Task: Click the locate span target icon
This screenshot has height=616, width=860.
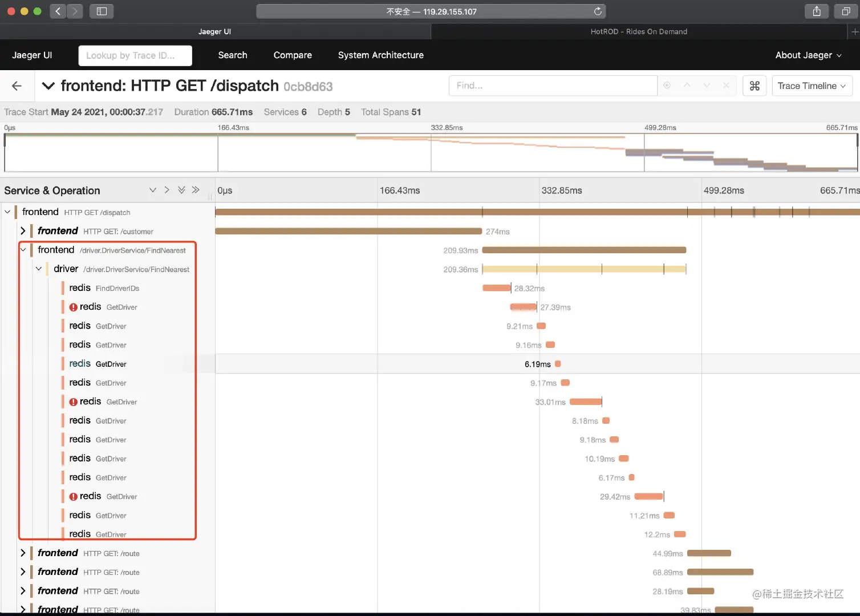Action: tap(667, 86)
